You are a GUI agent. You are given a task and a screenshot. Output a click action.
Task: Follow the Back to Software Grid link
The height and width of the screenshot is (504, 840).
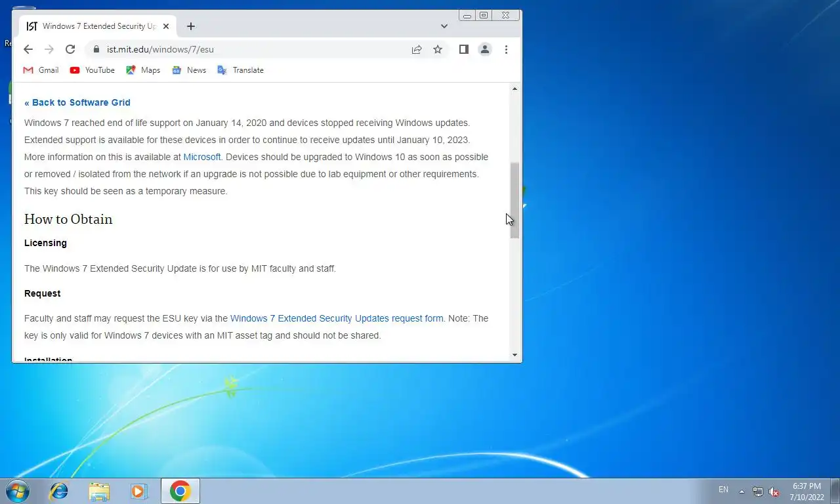click(77, 102)
